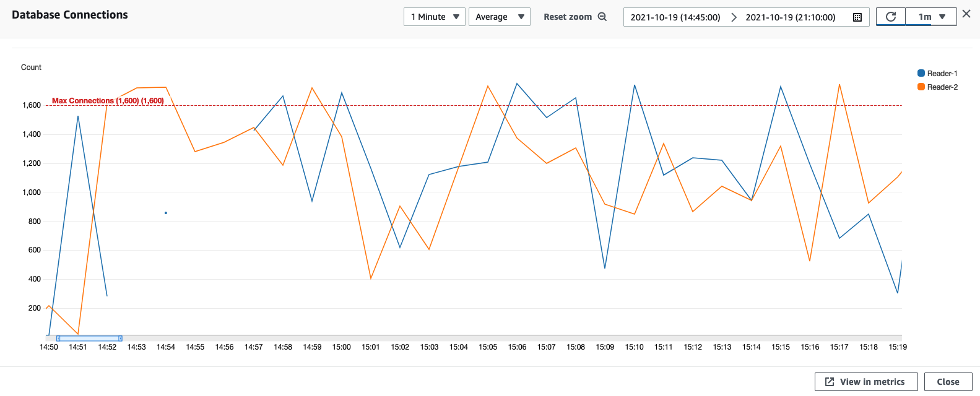The height and width of the screenshot is (396, 980).
Task: Open the Average statistic dropdown
Action: click(499, 17)
